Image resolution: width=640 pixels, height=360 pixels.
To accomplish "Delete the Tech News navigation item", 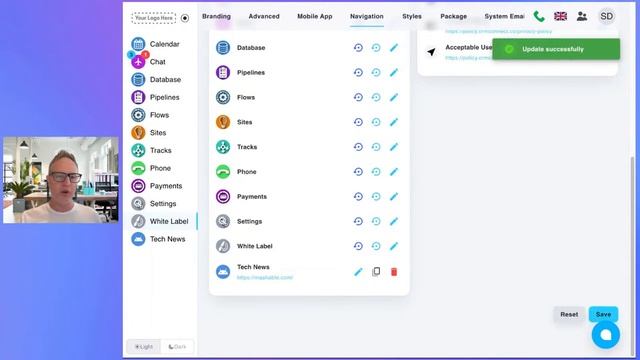I will click(x=394, y=272).
